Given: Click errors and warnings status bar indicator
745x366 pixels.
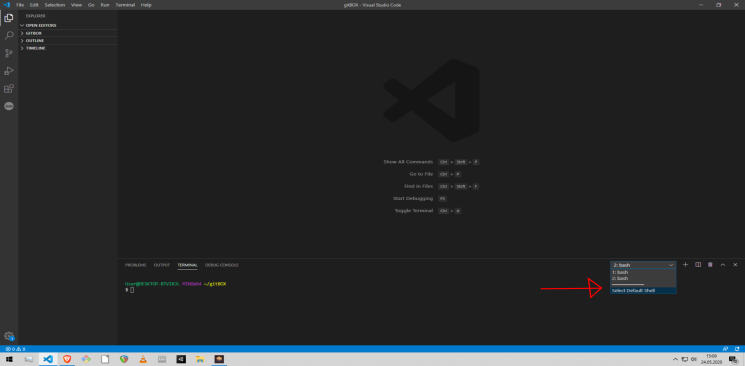Looking at the screenshot, I should pos(15,349).
